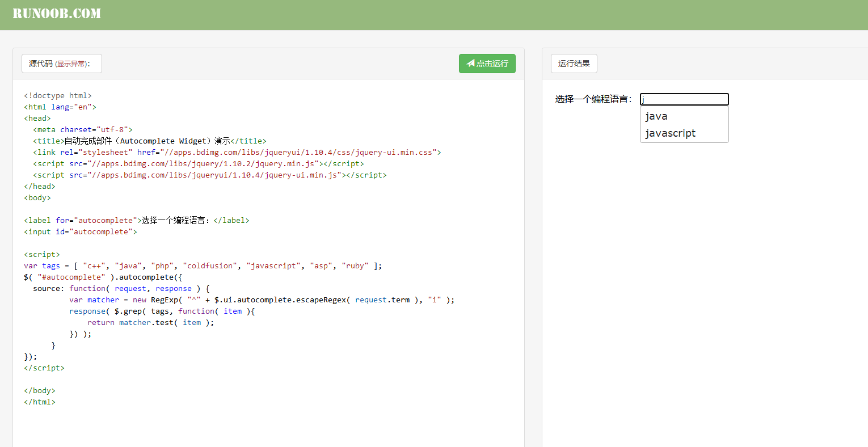Click the 点击运行 button to run code
This screenshot has width=868, height=447.
pyautogui.click(x=487, y=63)
